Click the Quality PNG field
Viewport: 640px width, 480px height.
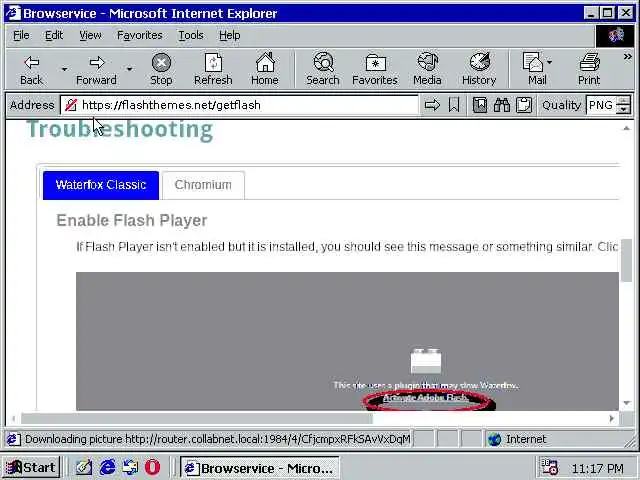click(600, 105)
